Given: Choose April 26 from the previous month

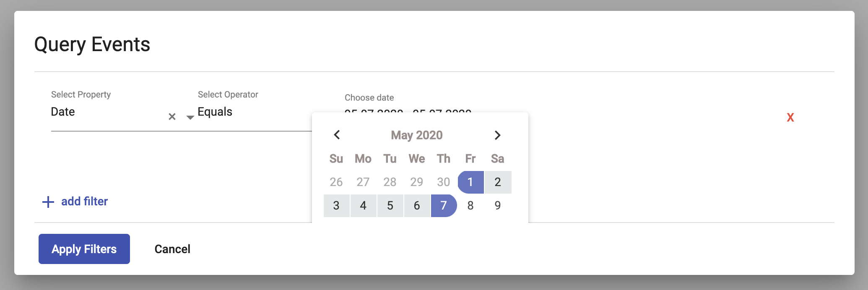Looking at the screenshot, I should pos(336,182).
